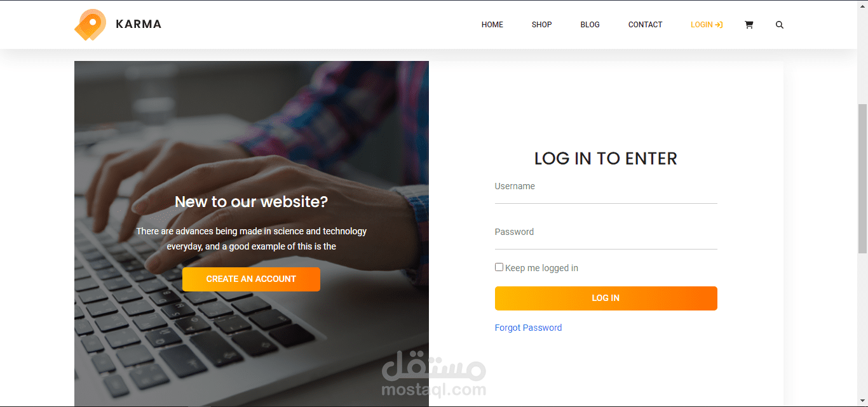This screenshot has width=868, height=407.
Task: Submit with the orange LOG IN button
Action: click(606, 298)
